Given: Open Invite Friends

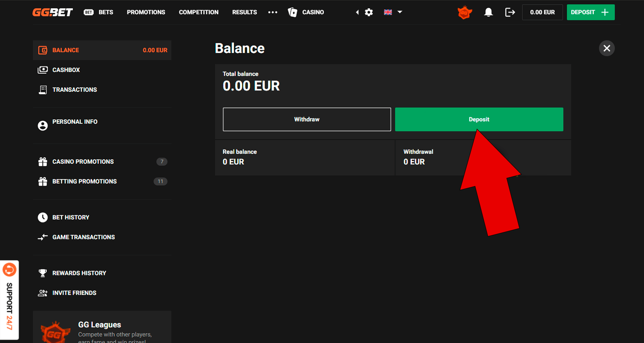Looking at the screenshot, I should [102, 293].
